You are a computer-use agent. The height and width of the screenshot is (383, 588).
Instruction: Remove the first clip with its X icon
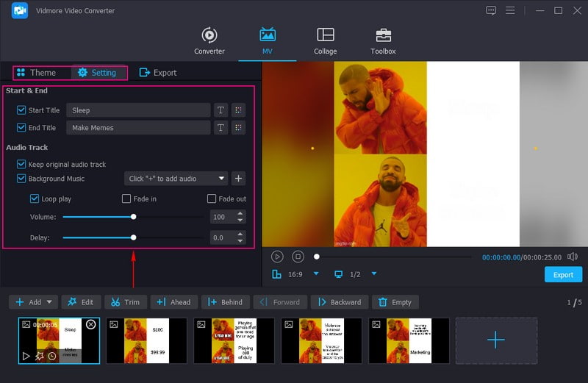[x=90, y=324]
